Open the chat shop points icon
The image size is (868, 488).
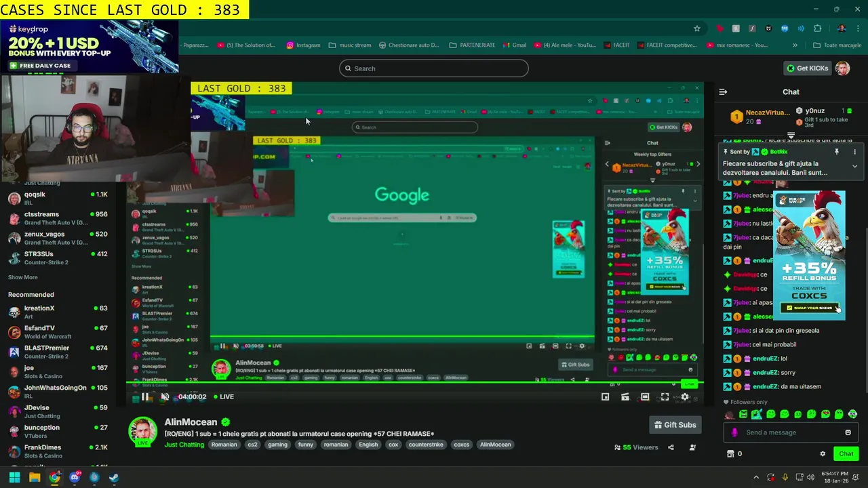(730, 454)
